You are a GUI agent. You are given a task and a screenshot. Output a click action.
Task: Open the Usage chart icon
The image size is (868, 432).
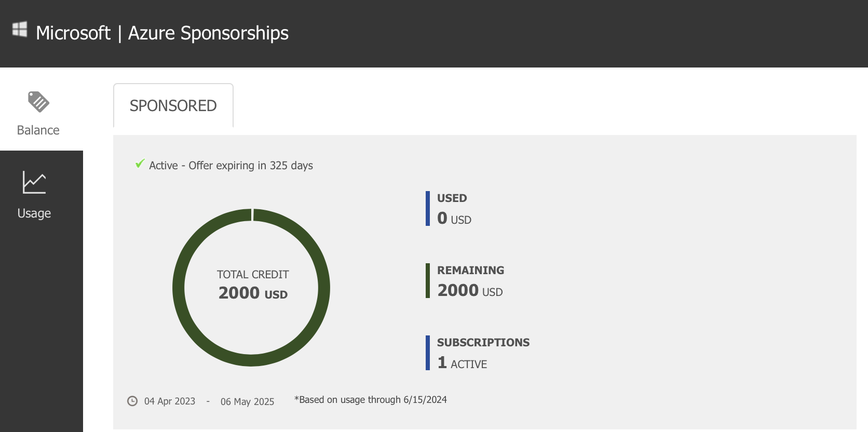click(34, 182)
